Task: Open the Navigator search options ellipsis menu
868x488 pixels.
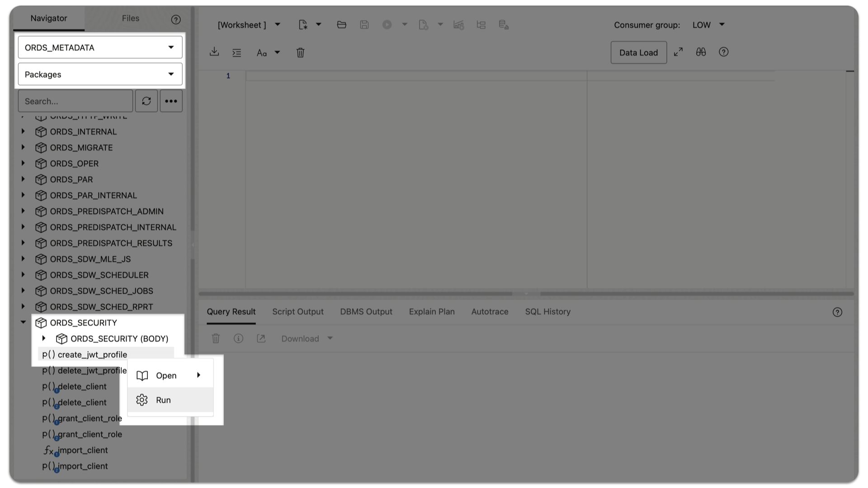Action: [171, 101]
